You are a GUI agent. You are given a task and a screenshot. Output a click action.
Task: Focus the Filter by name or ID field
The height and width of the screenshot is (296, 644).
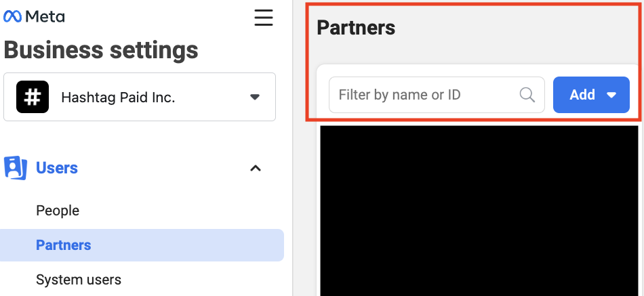(424, 95)
